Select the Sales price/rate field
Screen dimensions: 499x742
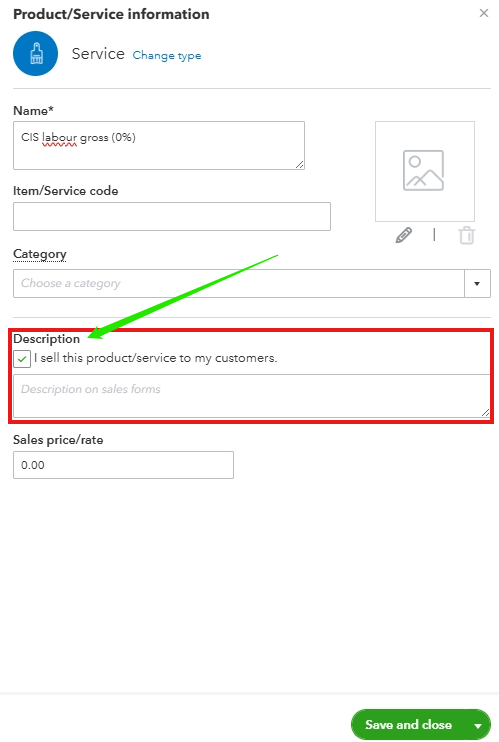pyautogui.click(x=123, y=465)
